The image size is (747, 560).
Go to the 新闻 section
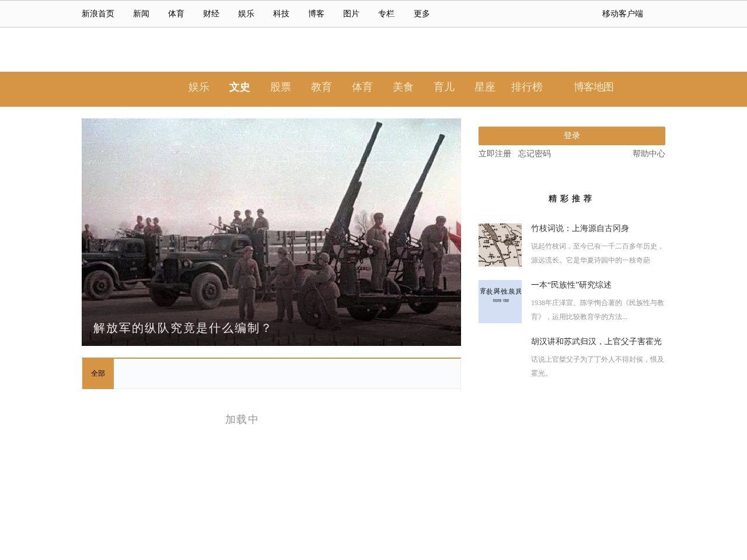140,13
